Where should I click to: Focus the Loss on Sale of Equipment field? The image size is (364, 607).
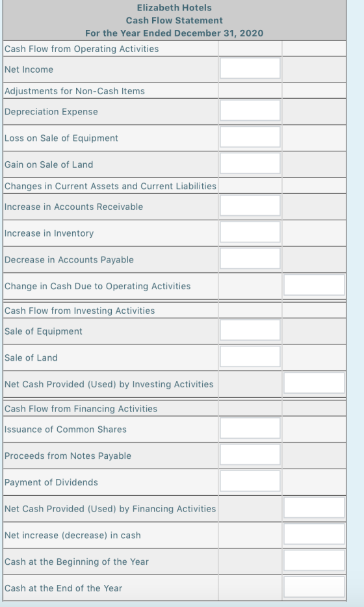250,137
